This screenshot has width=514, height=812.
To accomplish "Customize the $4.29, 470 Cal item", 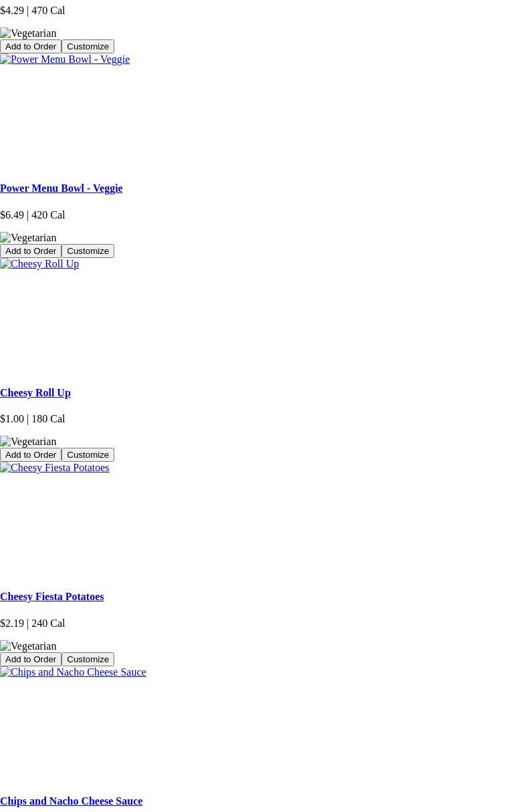I will [88, 47].
